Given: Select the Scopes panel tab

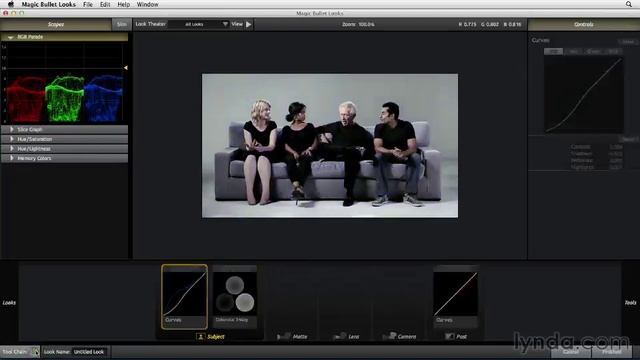Looking at the screenshot, I should 56,24.
